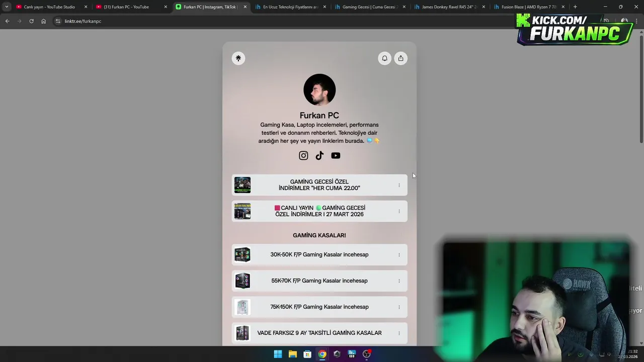This screenshot has width=644, height=362.
Task: Open 75K-150K F/P Gaming Kasalar incehesap
Action: point(319,307)
